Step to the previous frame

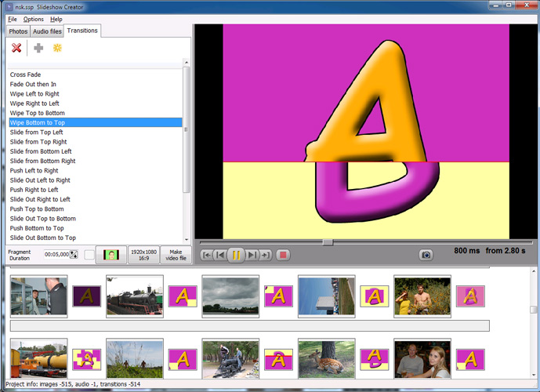click(220, 255)
